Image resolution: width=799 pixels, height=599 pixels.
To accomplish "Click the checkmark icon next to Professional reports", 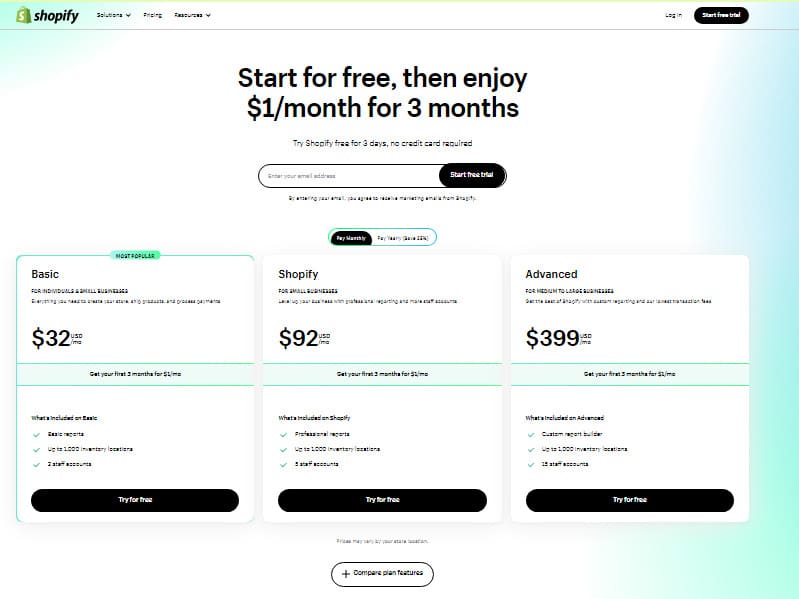I will pyautogui.click(x=283, y=435).
